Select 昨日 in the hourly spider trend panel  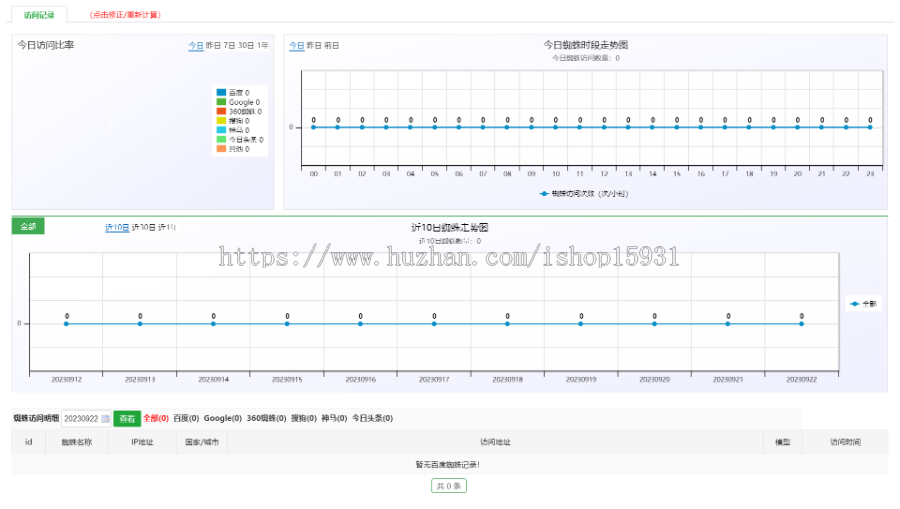pos(314,45)
